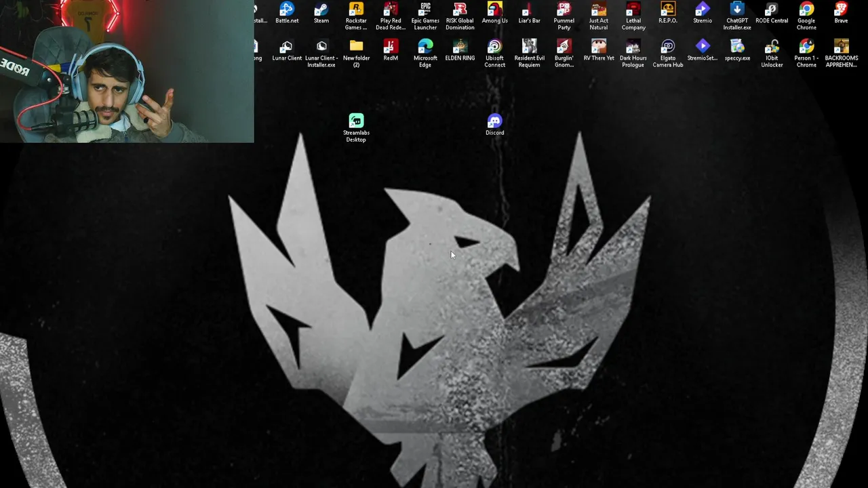
Task: Open Dark Hours Prologue shortcut
Action: (633, 54)
